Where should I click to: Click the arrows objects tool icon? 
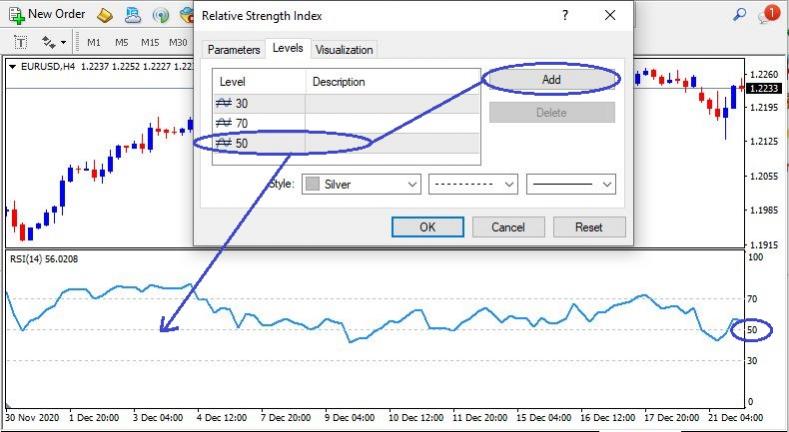coord(48,43)
